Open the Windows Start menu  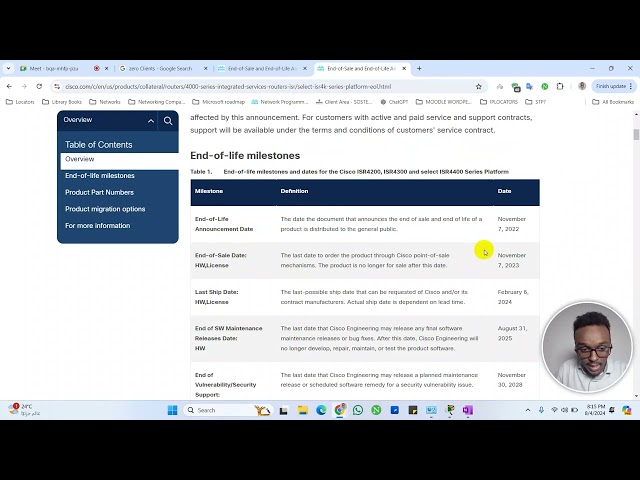click(x=173, y=410)
